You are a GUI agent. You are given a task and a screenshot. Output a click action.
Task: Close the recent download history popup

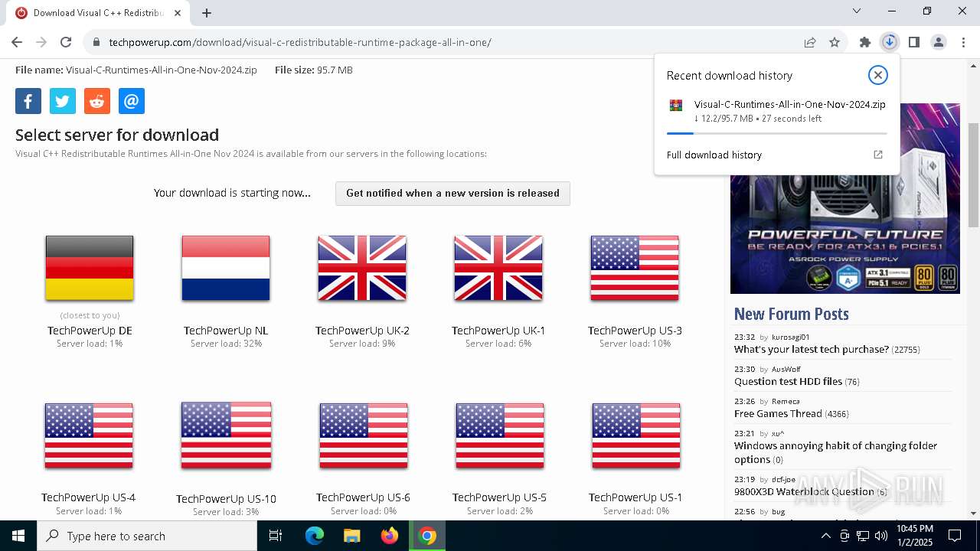coord(878,74)
